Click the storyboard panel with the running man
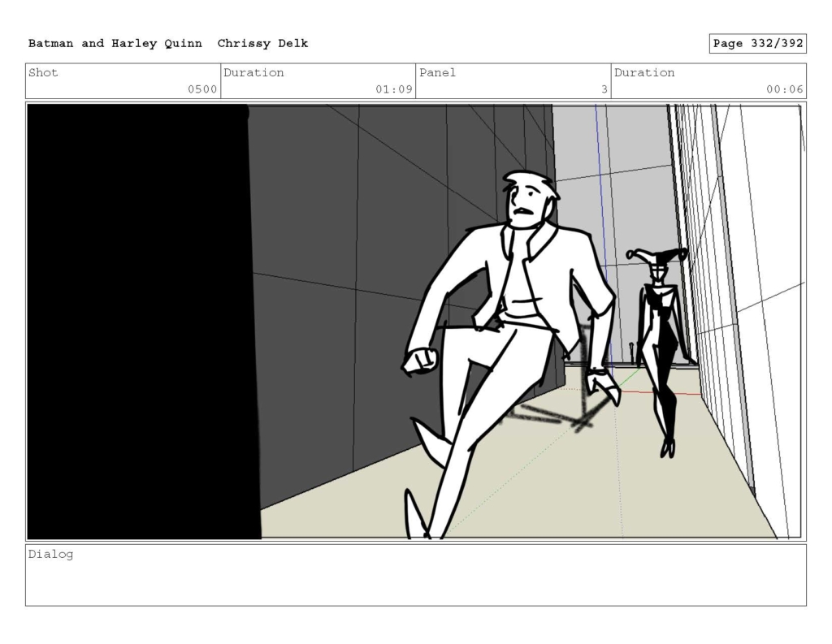 [416, 322]
